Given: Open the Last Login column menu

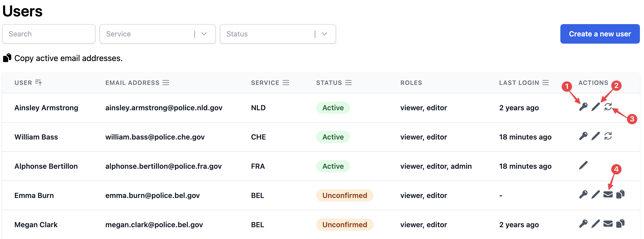Looking at the screenshot, I should (x=545, y=83).
